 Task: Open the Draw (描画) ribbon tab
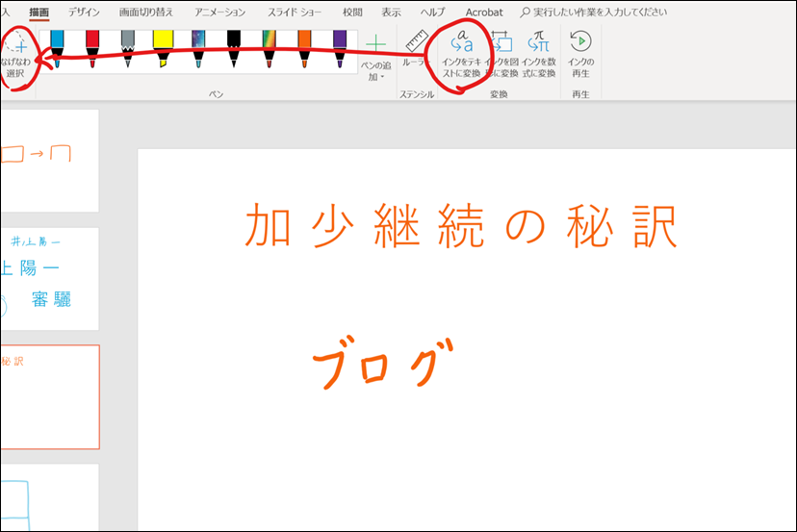(x=39, y=13)
